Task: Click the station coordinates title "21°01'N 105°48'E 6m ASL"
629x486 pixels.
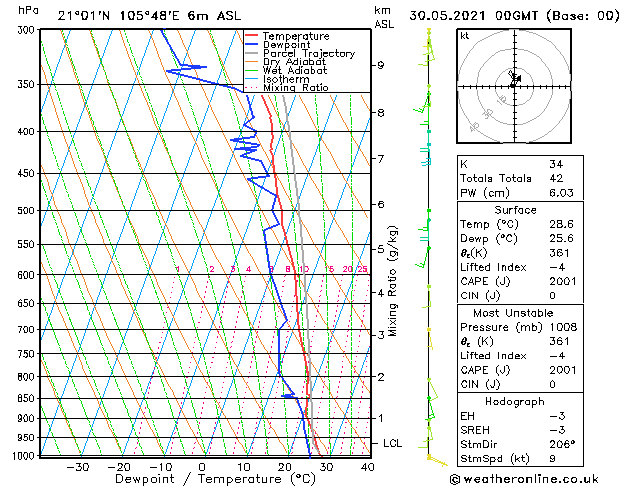Action: (x=149, y=16)
